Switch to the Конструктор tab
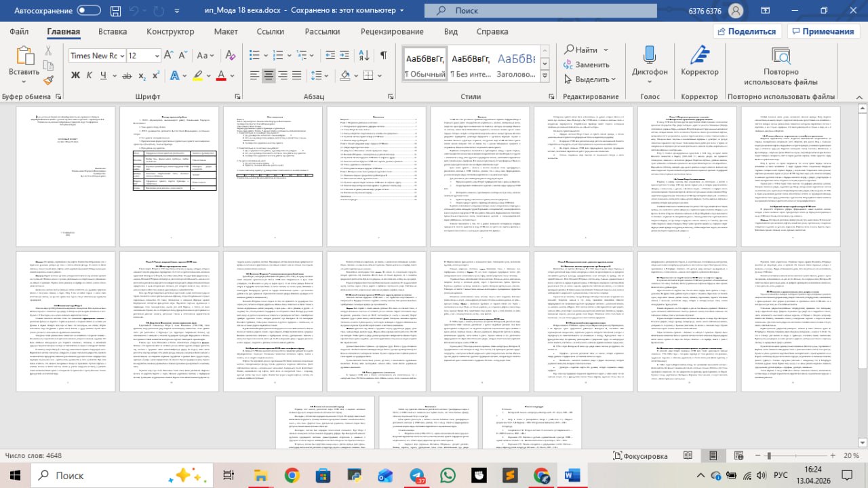The height and width of the screenshot is (488, 868). tap(170, 31)
